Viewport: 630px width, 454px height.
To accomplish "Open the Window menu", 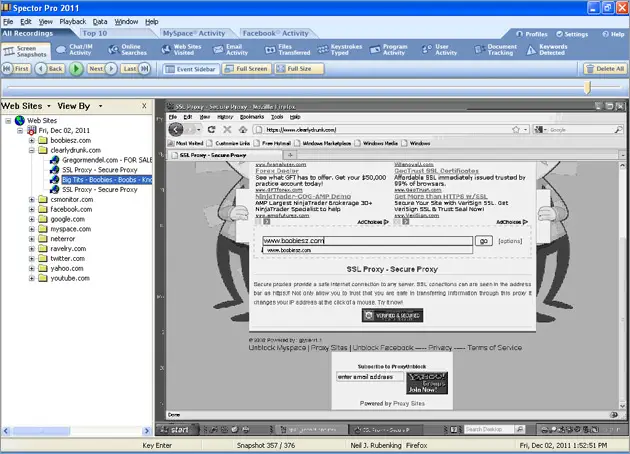I will (x=126, y=22).
